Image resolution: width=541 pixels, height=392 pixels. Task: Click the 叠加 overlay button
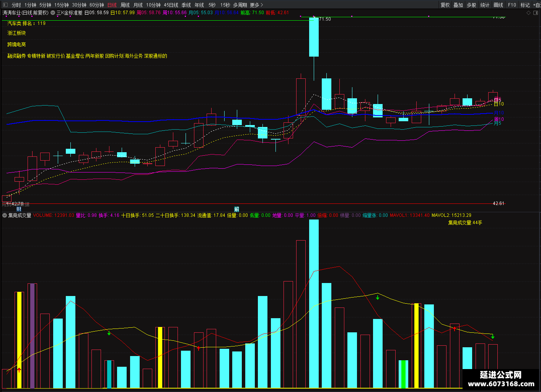pos(458,5)
